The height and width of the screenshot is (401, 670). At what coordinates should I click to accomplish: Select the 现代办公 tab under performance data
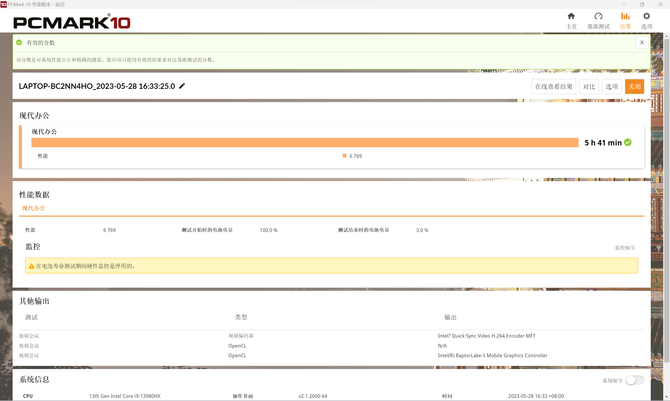pos(34,208)
